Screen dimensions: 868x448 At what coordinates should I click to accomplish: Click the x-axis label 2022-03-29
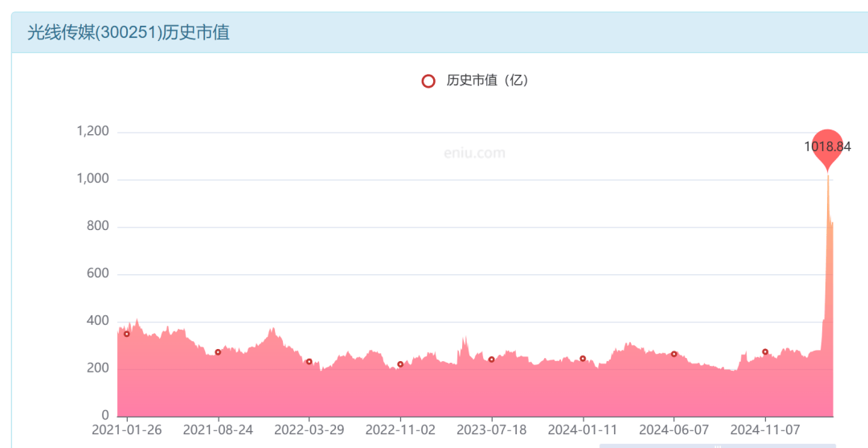coord(309,430)
